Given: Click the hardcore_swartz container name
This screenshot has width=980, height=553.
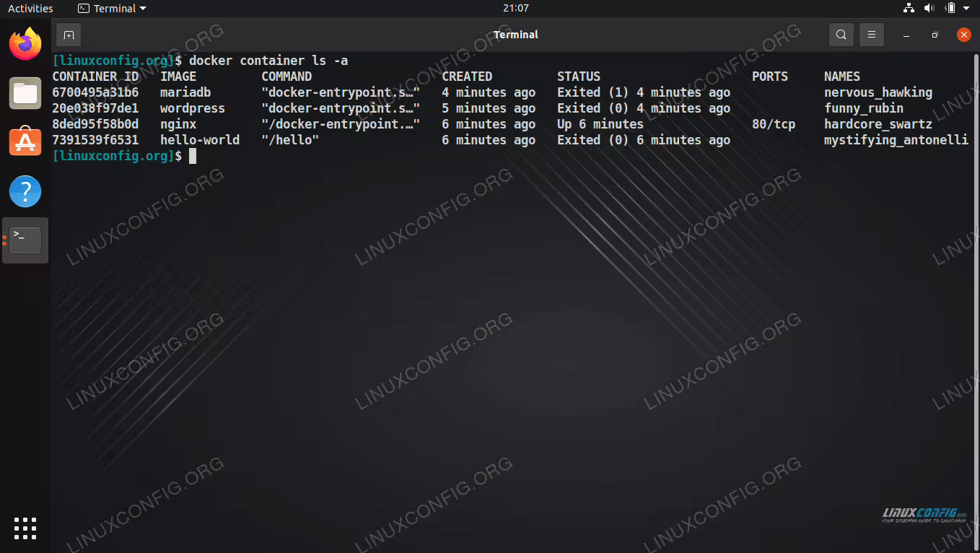Looking at the screenshot, I should pyautogui.click(x=878, y=124).
